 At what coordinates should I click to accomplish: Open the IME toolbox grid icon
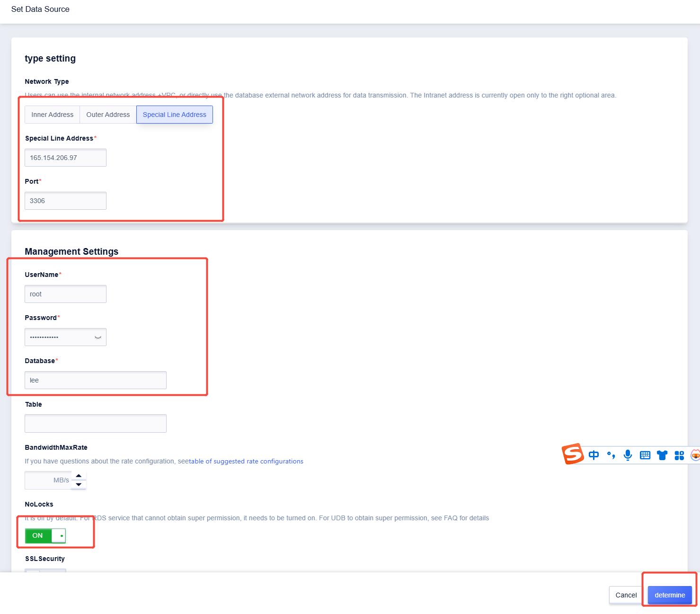pos(679,455)
